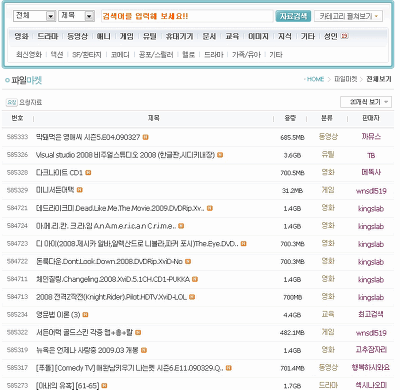The height and width of the screenshot is (390, 400).
Task: Click the orange icon next to Changeling 2008 entry
Action: click(195, 279)
